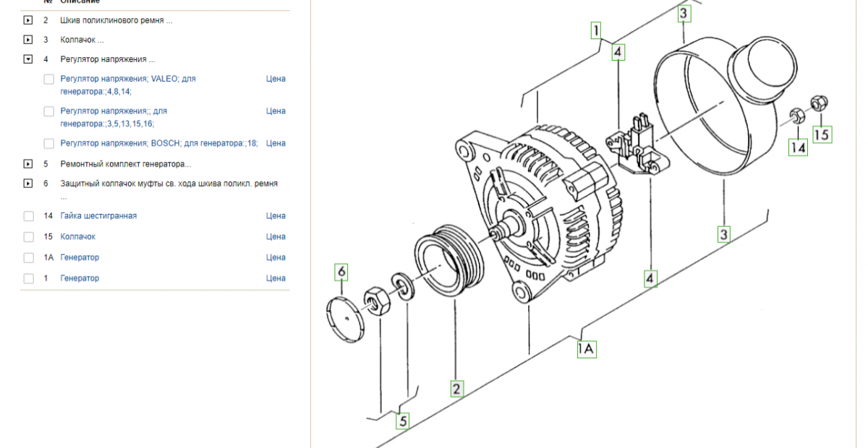This screenshot has height=448, width=868.
Task: Click the alternator body in diagram
Action: [x=539, y=213]
